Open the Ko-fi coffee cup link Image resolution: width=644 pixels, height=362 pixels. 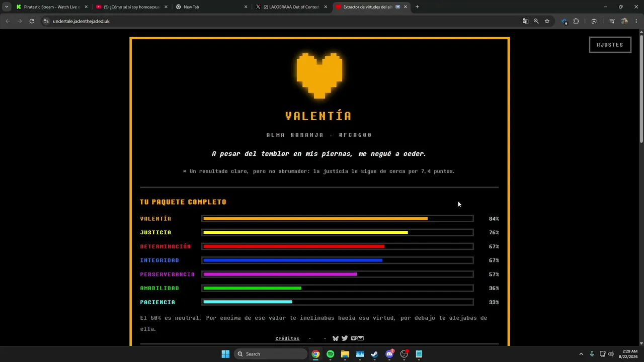(354, 338)
